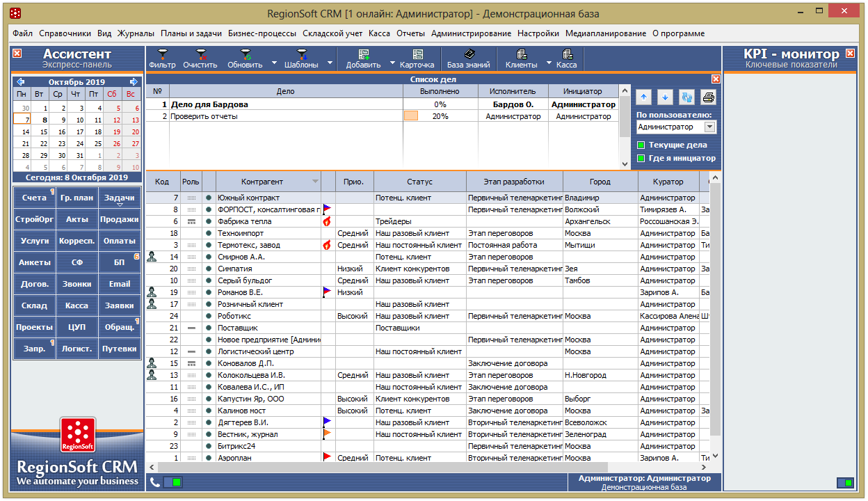Open the Справочники menu
Viewport: 868px width, 501px height.
[65, 33]
